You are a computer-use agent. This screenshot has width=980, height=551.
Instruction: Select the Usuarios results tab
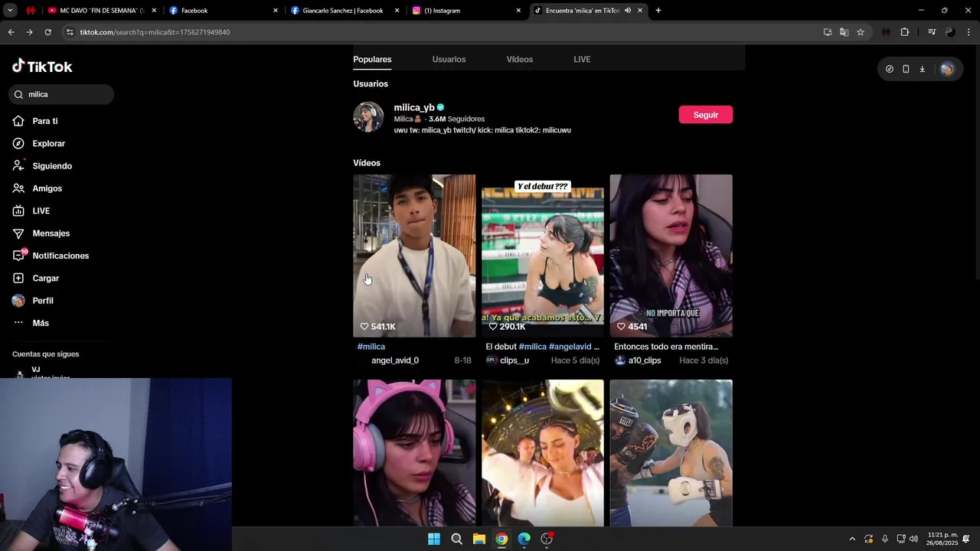click(x=449, y=59)
